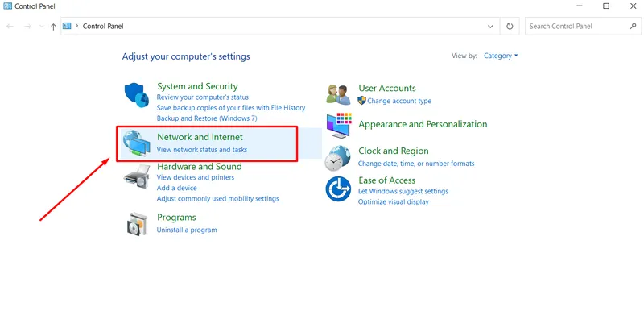The width and height of the screenshot is (644, 336).
Task: Expand the address bar history dropdown
Action: click(490, 27)
